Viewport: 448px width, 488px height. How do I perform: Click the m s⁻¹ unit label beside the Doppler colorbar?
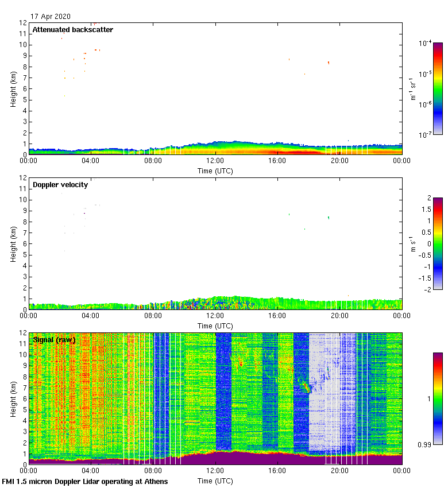click(414, 244)
